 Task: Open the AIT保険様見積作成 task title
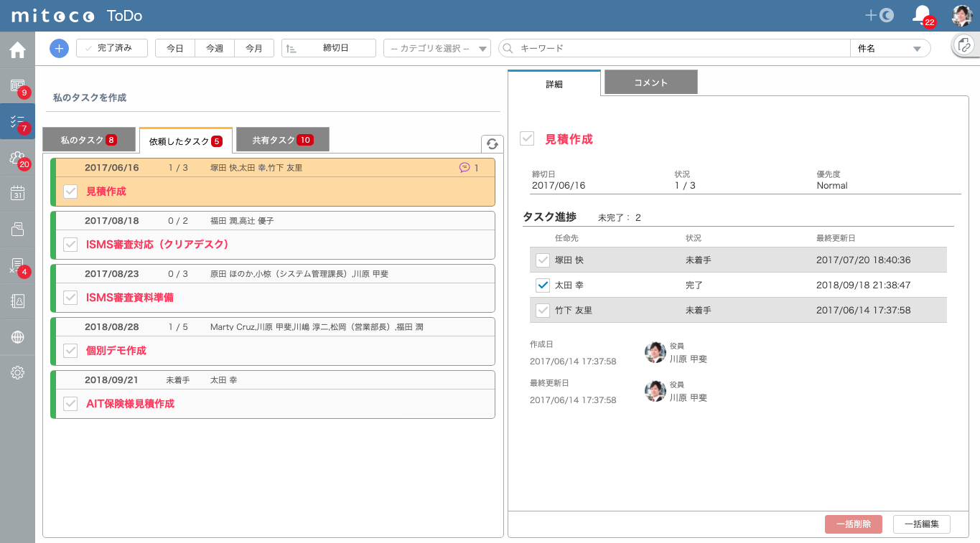pos(130,404)
